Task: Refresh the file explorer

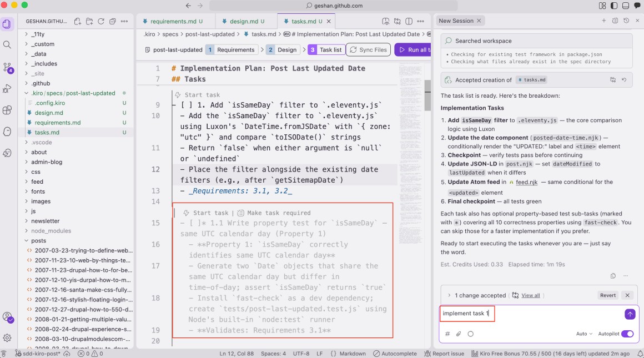Action: (x=100, y=21)
